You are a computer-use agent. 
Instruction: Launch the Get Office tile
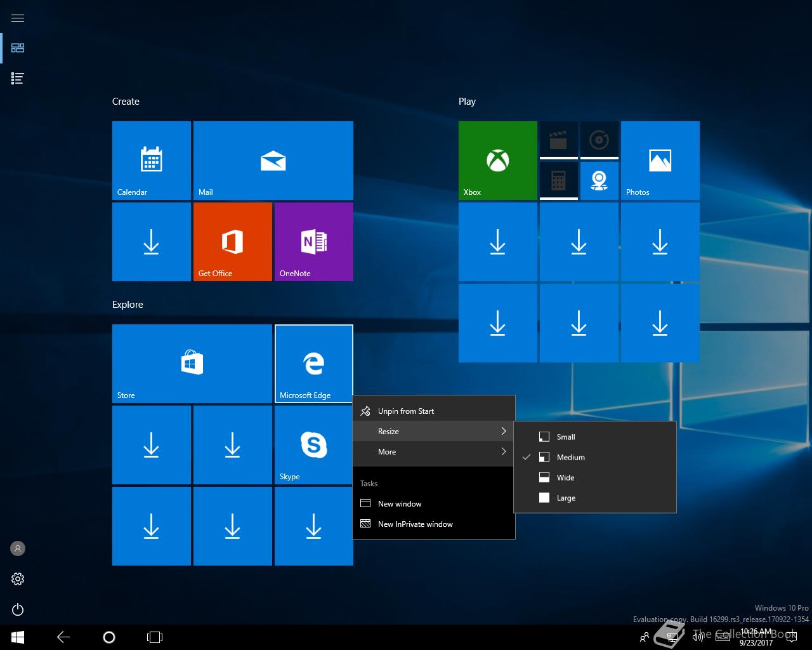(x=233, y=242)
